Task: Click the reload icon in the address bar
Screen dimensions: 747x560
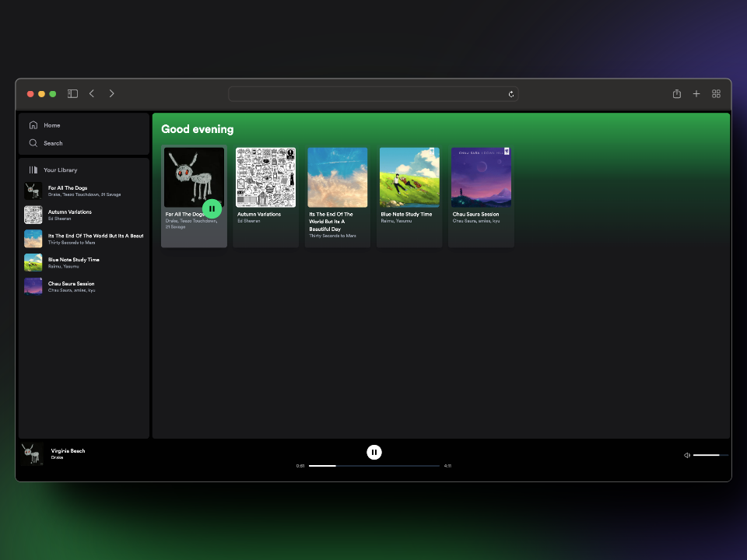Action: click(511, 93)
